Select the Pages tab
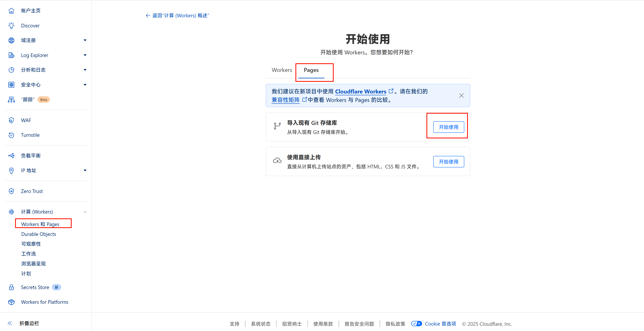This screenshot has width=644, height=331. (x=311, y=70)
